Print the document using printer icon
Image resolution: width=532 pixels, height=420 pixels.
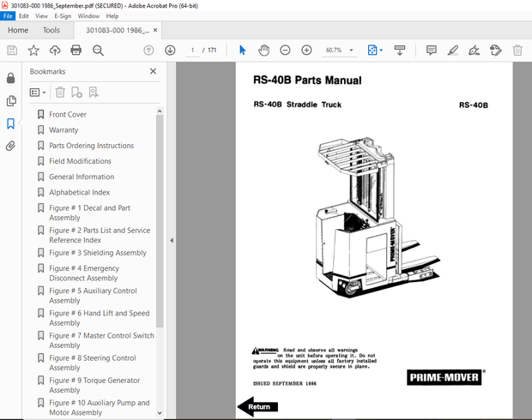[76, 51]
